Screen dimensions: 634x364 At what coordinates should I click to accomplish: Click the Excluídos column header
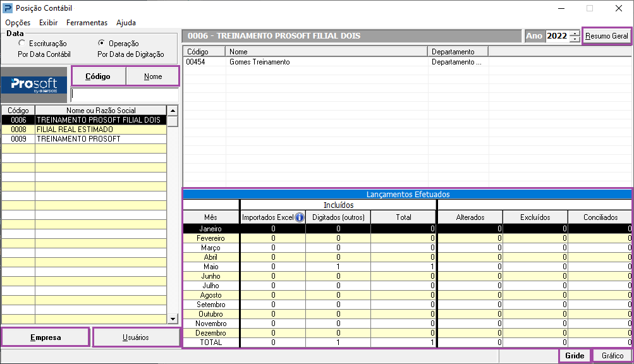[535, 217]
